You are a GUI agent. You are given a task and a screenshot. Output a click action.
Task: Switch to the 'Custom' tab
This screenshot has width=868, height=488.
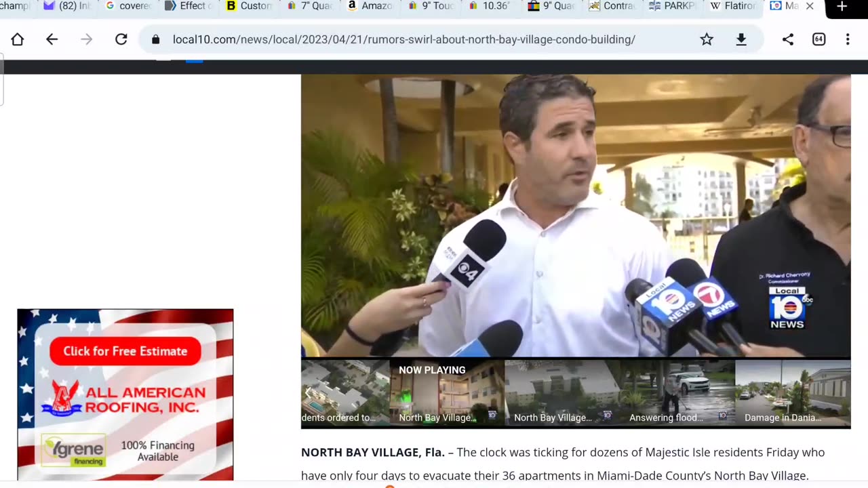pyautogui.click(x=249, y=6)
